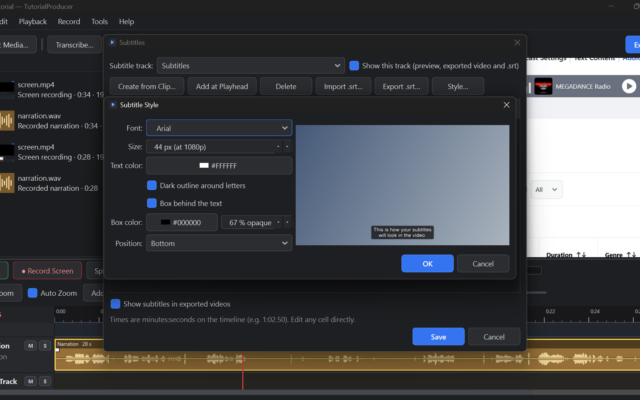This screenshot has width=640, height=400.
Task: Cancel the Subtitle Style dialog
Action: (x=483, y=264)
